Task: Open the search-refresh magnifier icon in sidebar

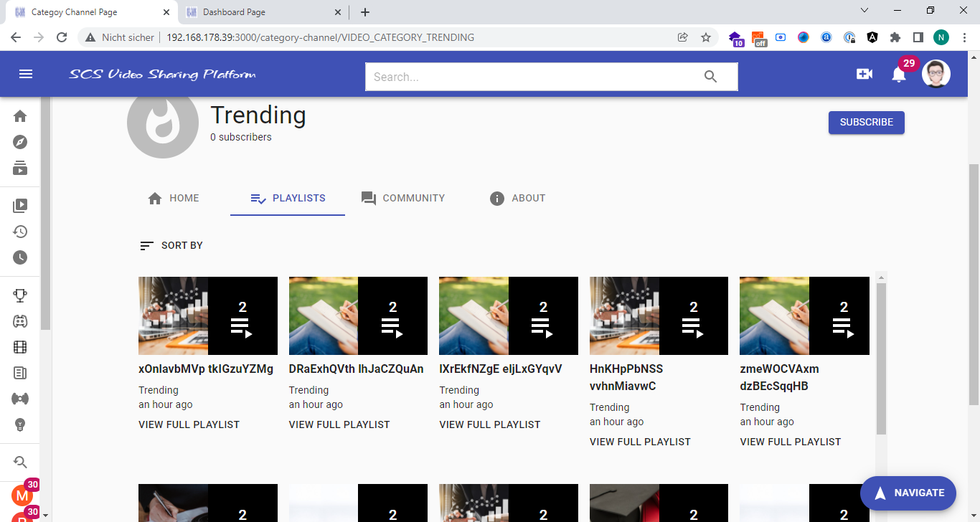Action: (x=20, y=462)
